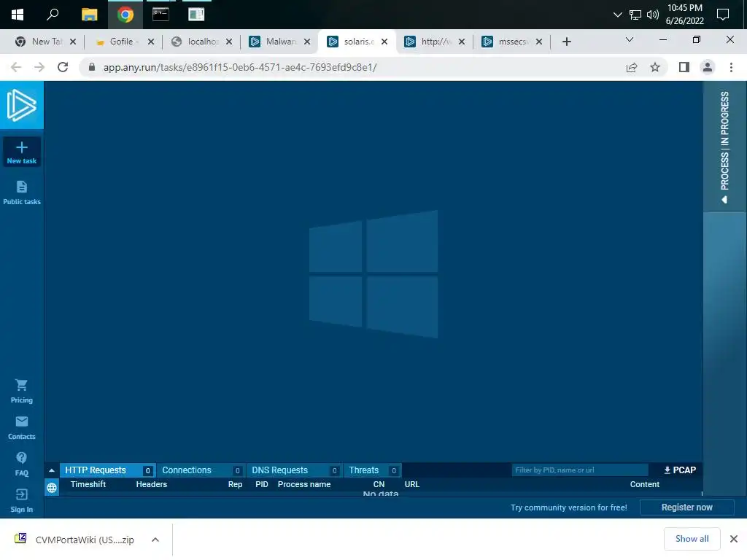Open Contacts envelope icon
Viewport: 747px width, 560px height.
(21, 421)
